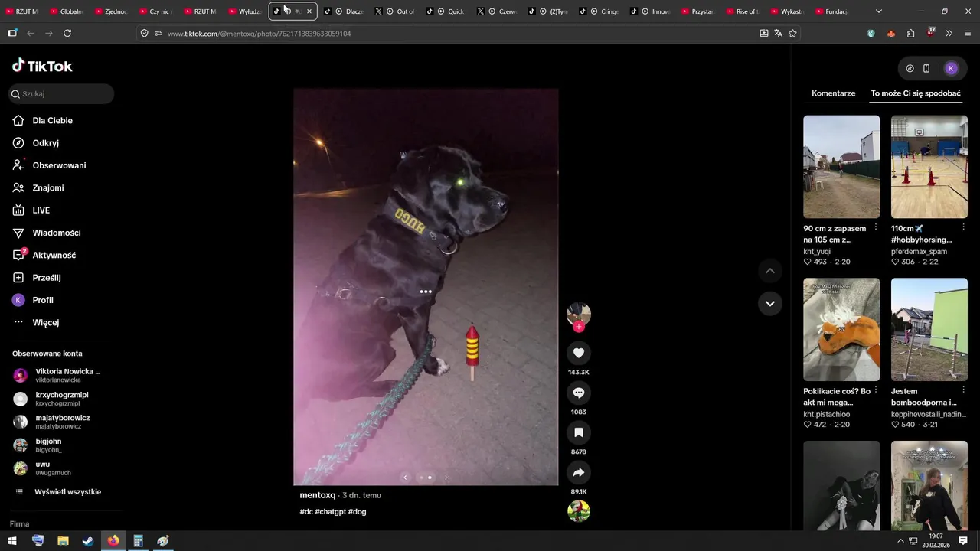List all tabs with the dropdown arrow

(878, 11)
